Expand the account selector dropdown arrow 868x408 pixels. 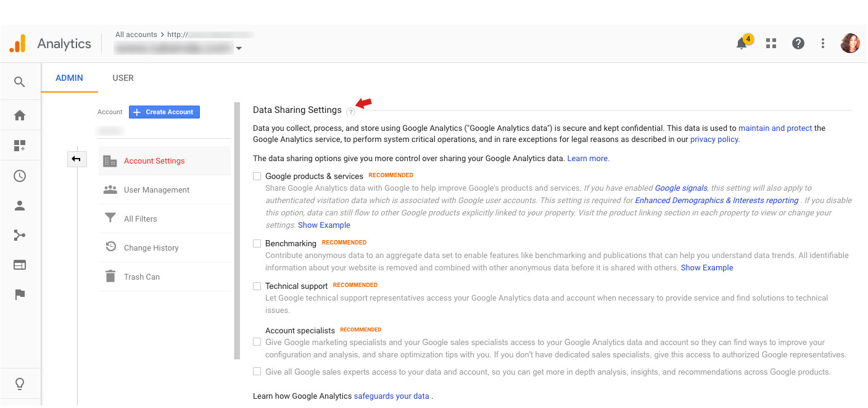[x=239, y=49]
